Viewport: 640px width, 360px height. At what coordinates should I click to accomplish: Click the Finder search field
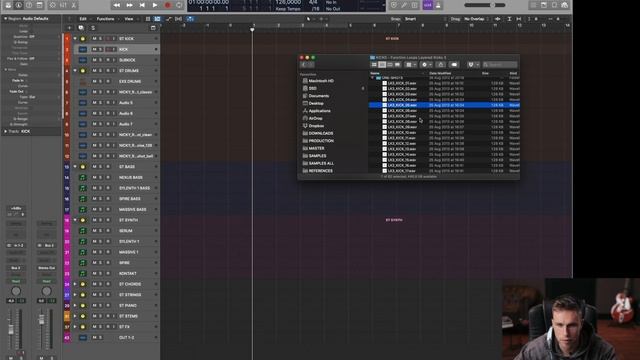click(x=500, y=64)
